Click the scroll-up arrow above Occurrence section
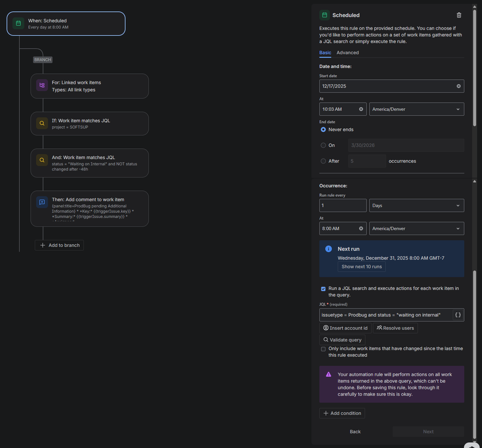This screenshot has width=482, height=448. click(474, 182)
